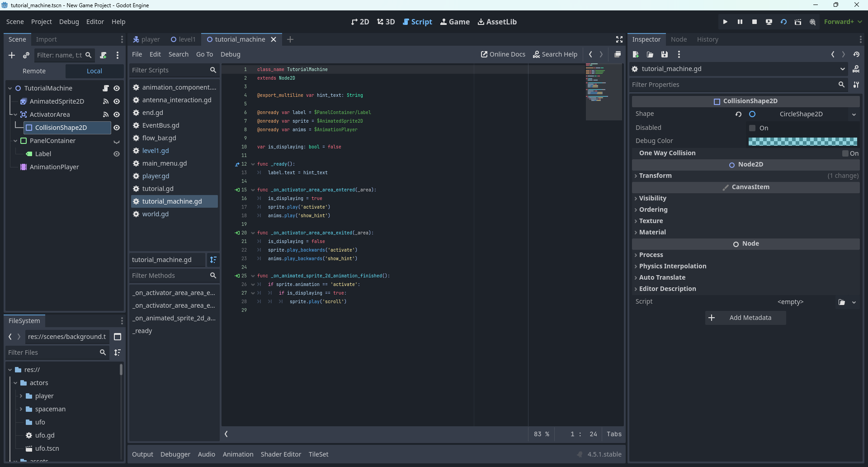Click the Add Metadata button

745,318
